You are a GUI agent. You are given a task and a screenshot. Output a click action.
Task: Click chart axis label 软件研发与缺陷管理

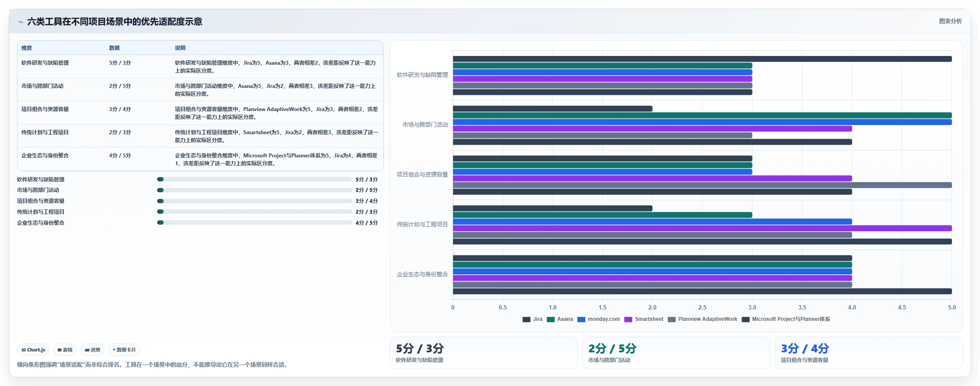(422, 75)
